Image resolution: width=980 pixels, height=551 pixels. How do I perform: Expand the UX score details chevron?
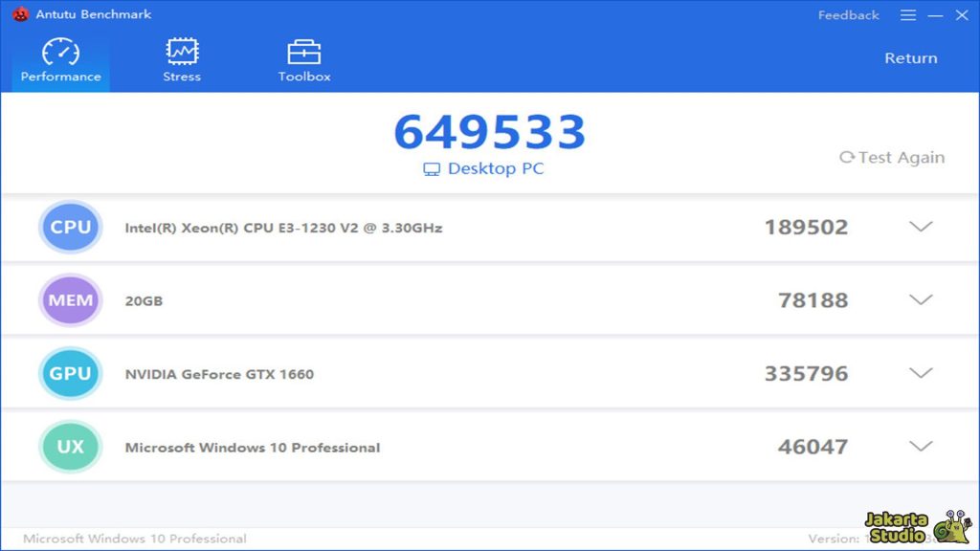point(921,447)
